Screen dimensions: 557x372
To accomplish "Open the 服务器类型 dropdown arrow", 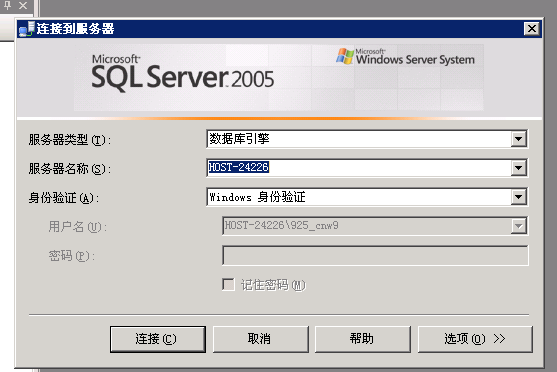I will click(x=519, y=139).
